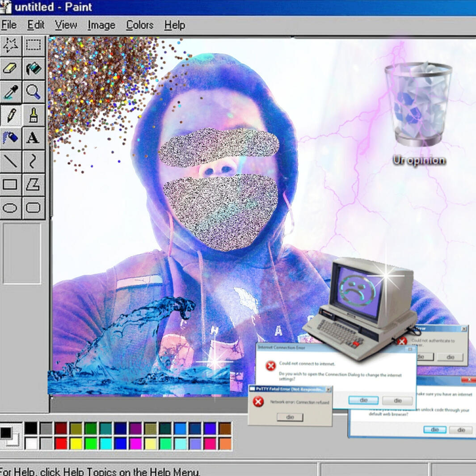Screen dimensions: 476x476
Task: Close the PuTTY Fatal Error dialog
Action: click(x=328, y=389)
